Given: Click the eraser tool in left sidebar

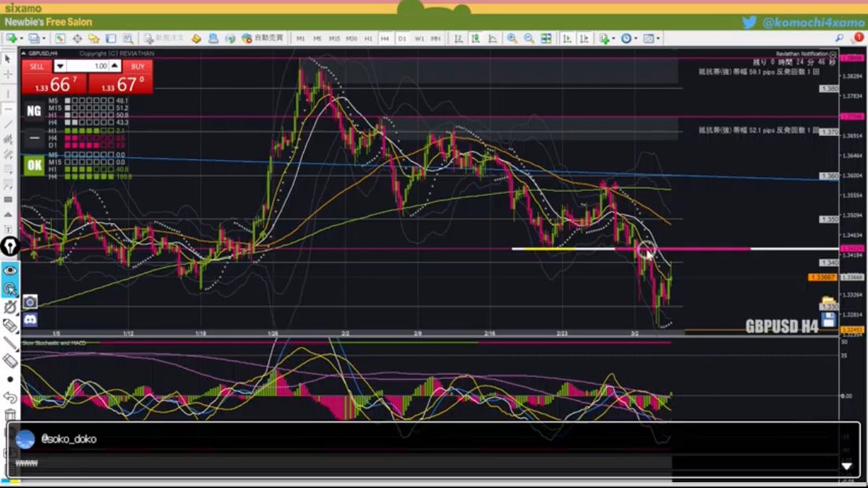Looking at the screenshot, I should coord(9,360).
